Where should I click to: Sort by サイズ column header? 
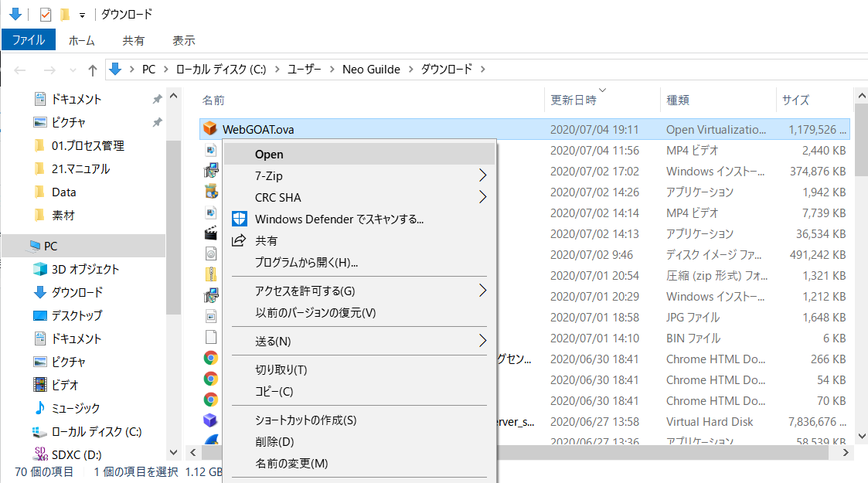(795, 100)
